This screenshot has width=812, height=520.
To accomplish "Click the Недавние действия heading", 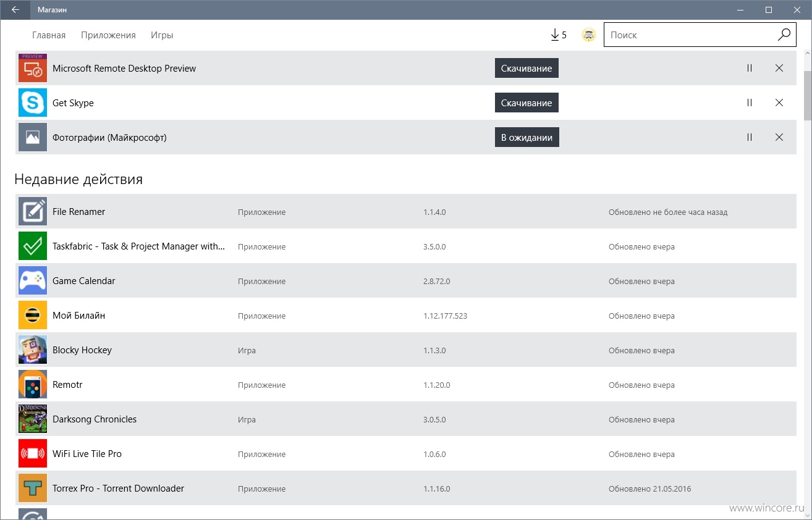I will [x=78, y=179].
